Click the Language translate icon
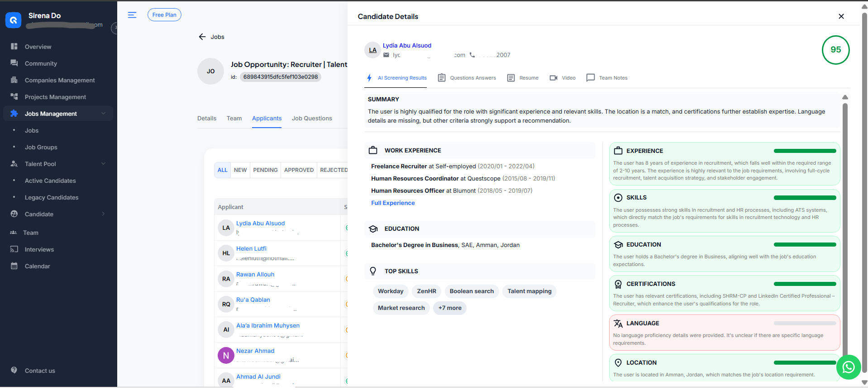 pos(618,323)
